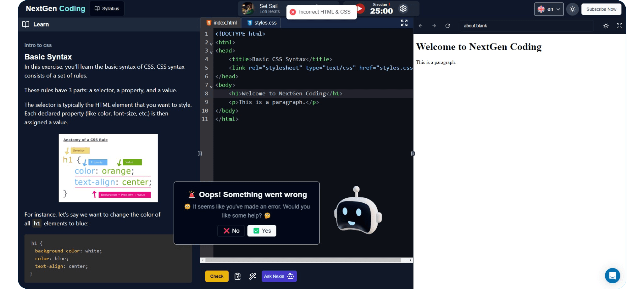644x289 pixels.
Task: Open the Learn panel book icon
Action: pos(26,24)
